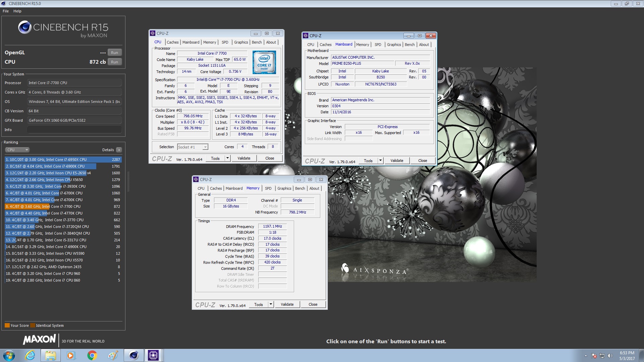Click taskbar clock 6:53 PM
The width and height of the screenshot is (644, 362).
(x=627, y=353)
